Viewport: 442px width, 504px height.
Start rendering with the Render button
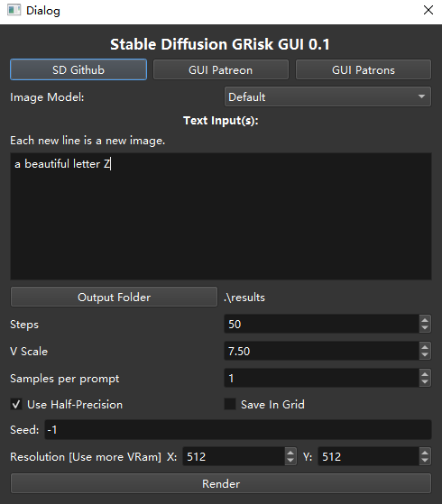point(221,483)
